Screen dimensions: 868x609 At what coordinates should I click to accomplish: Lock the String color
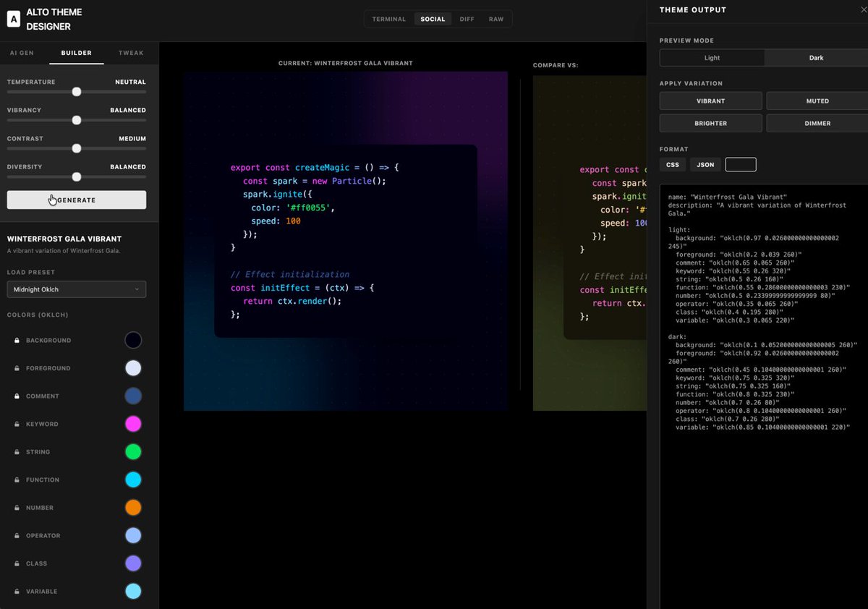(17, 452)
